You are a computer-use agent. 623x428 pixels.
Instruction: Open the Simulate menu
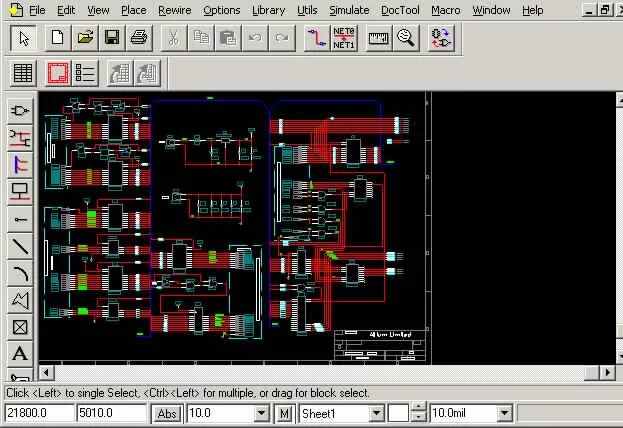click(x=349, y=10)
